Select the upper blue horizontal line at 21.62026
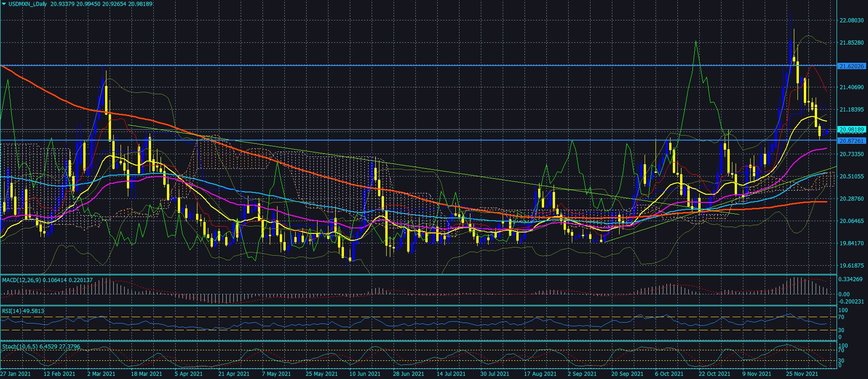The image size is (868, 379). 419,66
